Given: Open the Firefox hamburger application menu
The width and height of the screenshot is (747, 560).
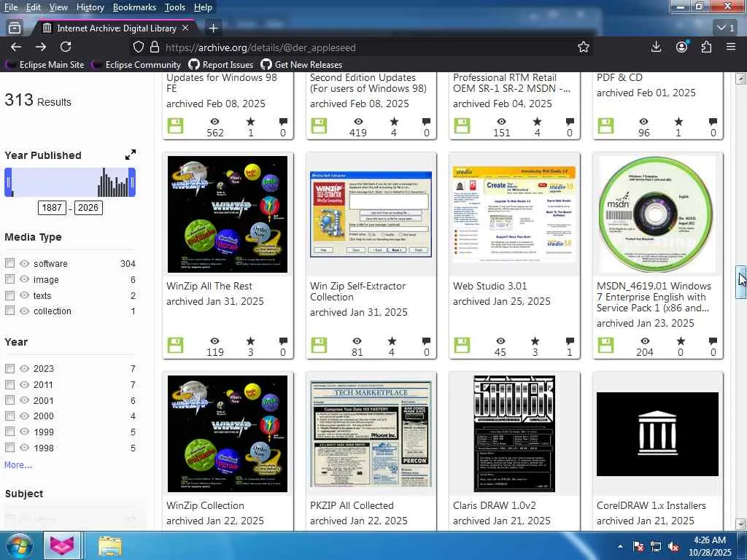Looking at the screenshot, I should 731,47.
